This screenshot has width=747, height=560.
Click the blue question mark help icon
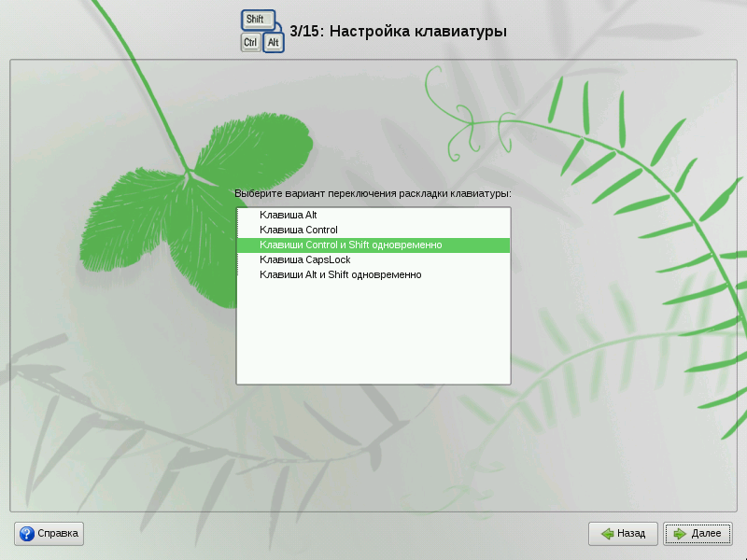[26, 534]
